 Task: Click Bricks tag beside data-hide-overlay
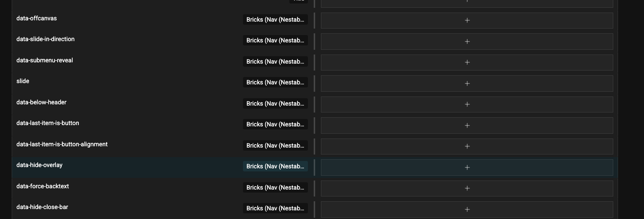(275, 166)
